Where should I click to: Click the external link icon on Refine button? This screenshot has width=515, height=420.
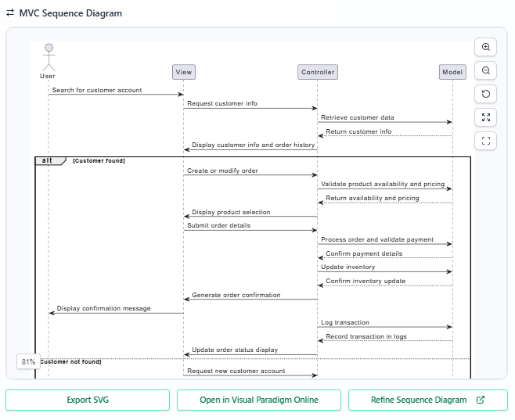pos(481,400)
